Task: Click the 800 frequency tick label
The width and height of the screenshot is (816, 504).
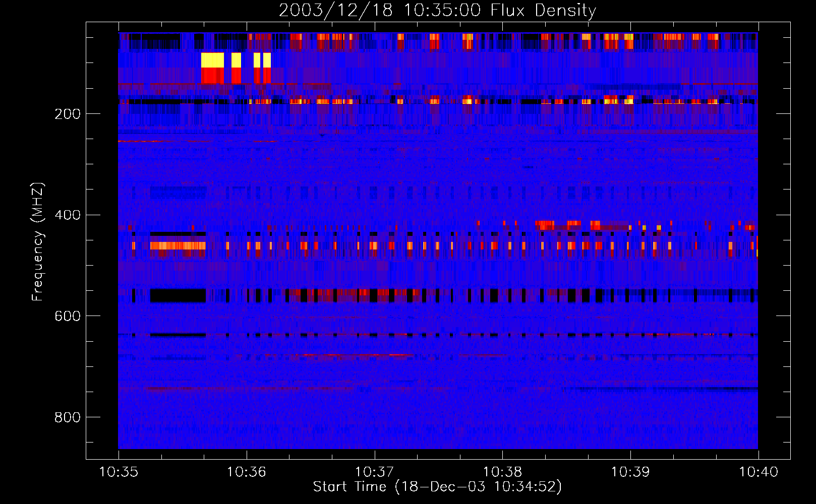Action: 68,417
